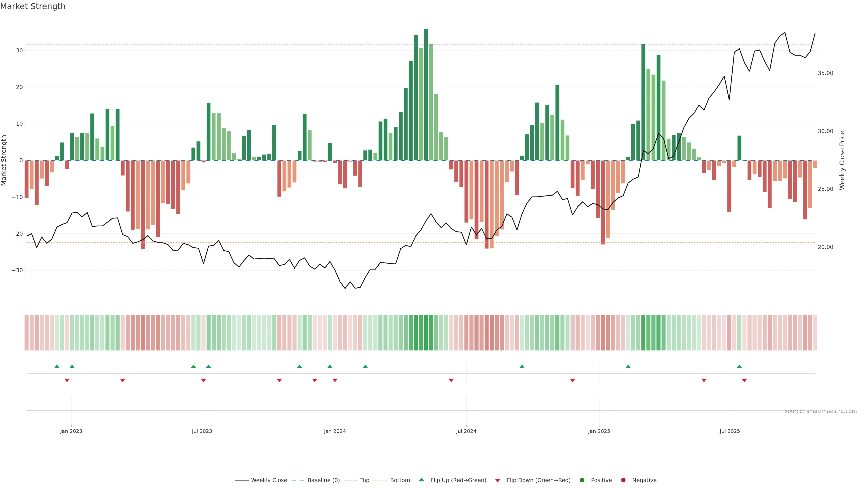The height and width of the screenshot is (488, 868).
Task: Click the dark red Negative legend dot
Action: (x=623, y=480)
